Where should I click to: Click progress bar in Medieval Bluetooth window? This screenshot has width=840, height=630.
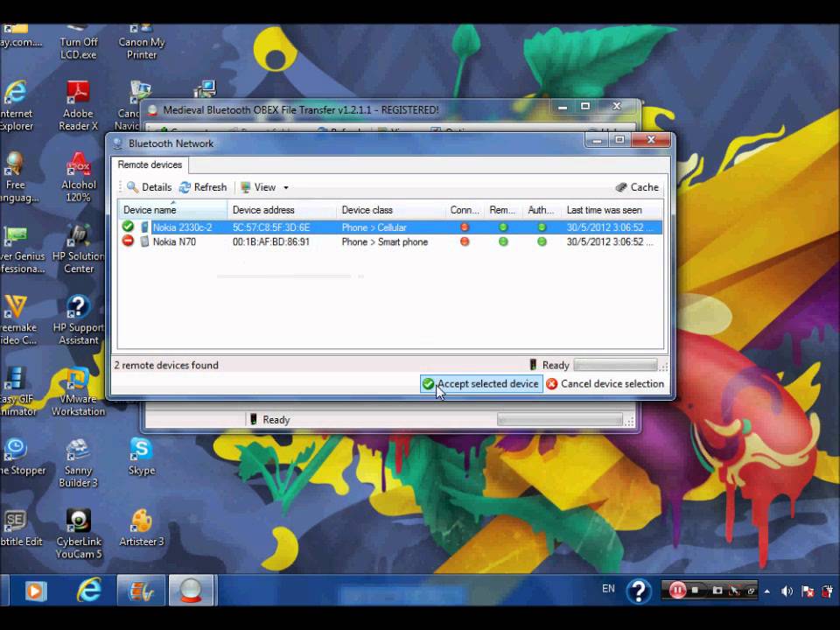560,419
